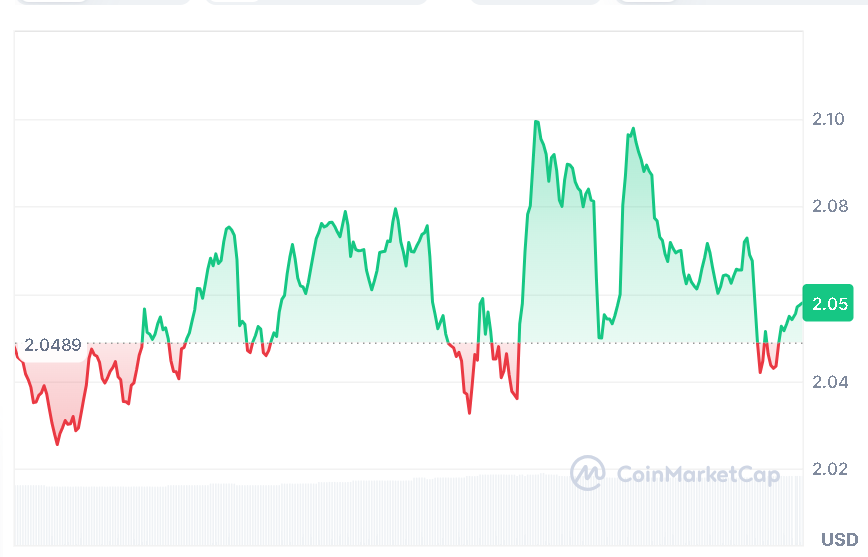The width and height of the screenshot is (868, 557).
Task: Click the green 2.05 current price badge
Action: pyautogui.click(x=830, y=305)
